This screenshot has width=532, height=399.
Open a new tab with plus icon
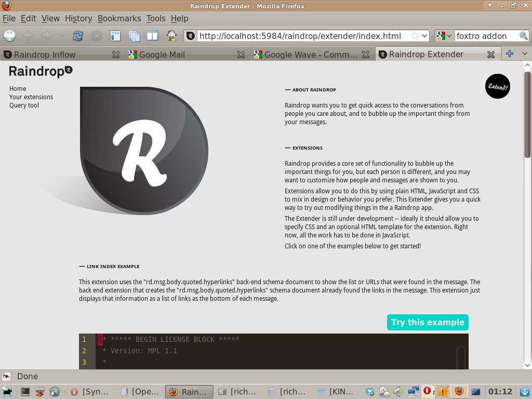509,54
